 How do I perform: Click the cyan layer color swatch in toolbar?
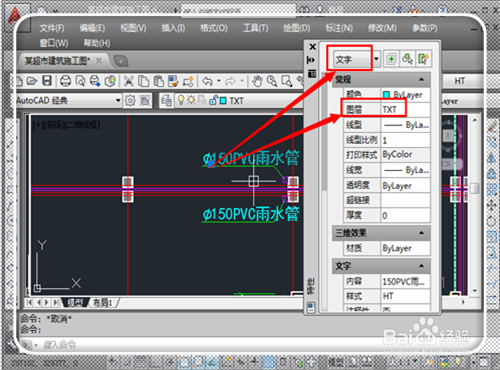[223, 100]
